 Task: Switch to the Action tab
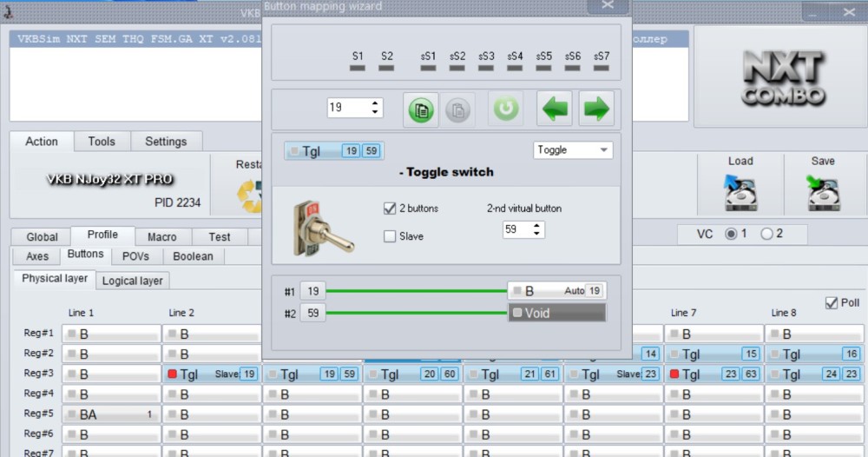(x=42, y=142)
